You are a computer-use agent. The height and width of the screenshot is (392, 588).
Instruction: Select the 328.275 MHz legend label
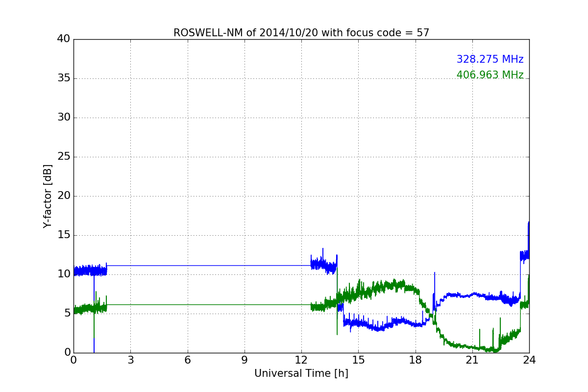(x=490, y=59)
